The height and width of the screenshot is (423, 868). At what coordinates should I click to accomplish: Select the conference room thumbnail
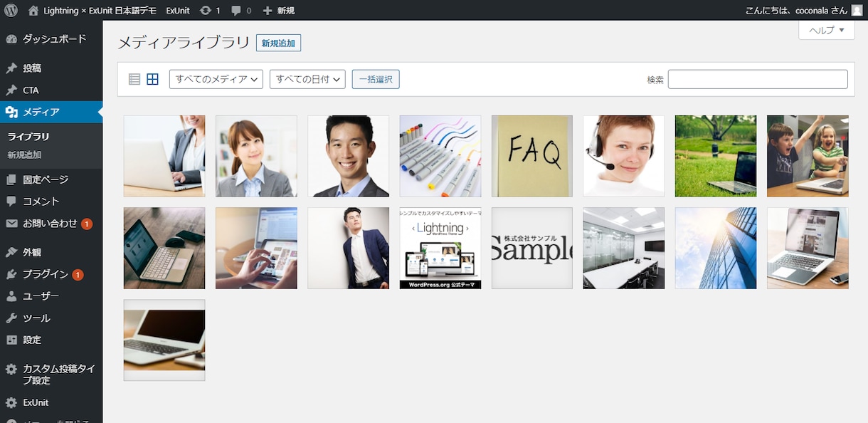click(x=624, y=248)
